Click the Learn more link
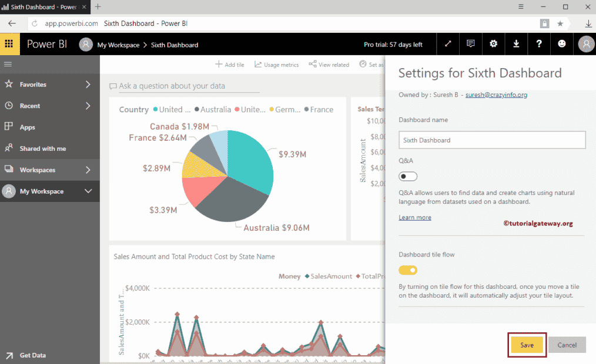The height and width of the screenshot is (364, 596). click(414, 217)
